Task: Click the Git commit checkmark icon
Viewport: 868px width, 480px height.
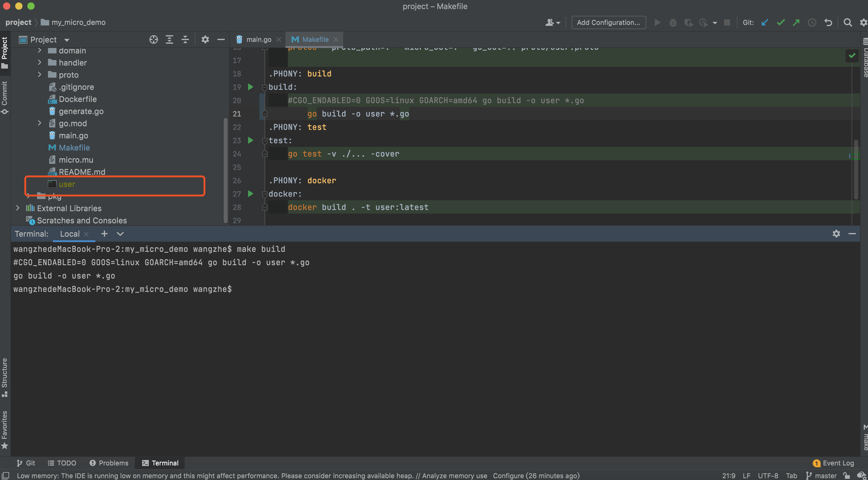Action: click(x=781, y=22)
